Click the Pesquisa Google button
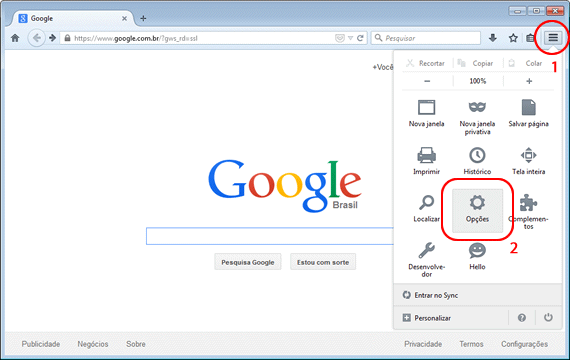The width and height of the screenshot is (570, 360). click(x=248, y=262)
